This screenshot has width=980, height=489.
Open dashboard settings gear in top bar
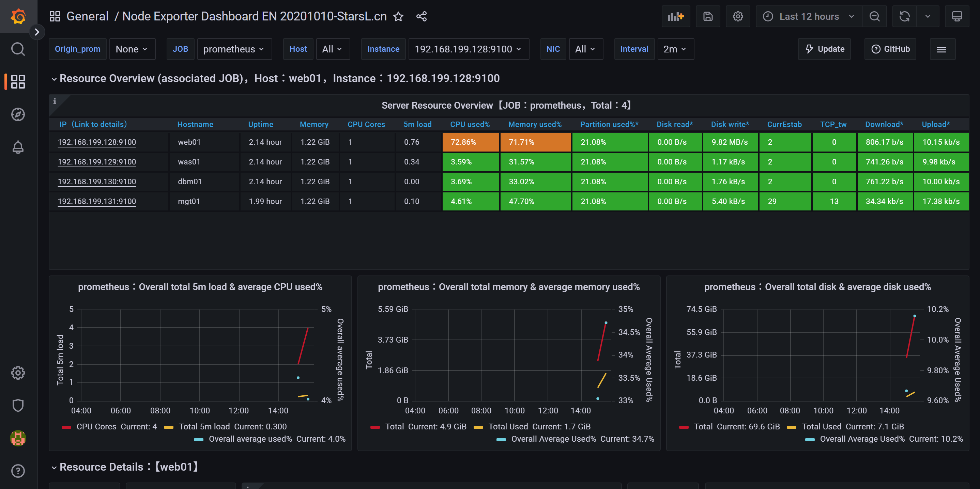738,16
